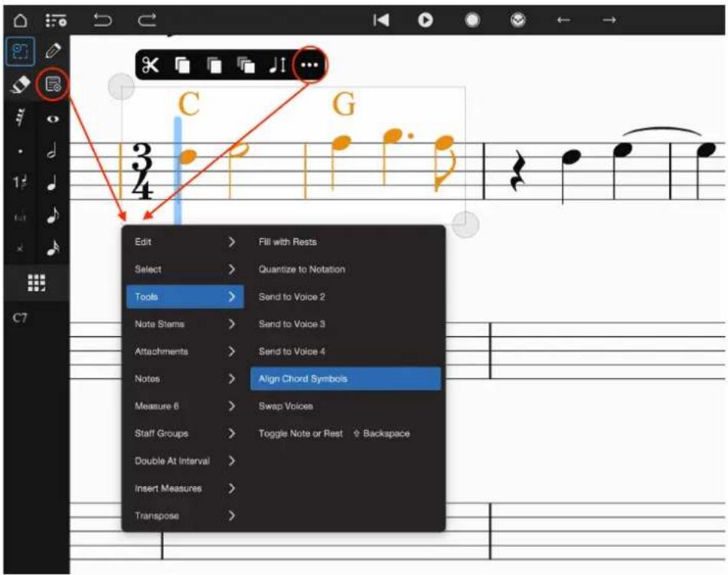
Task: Click the 1 with sharp palette icon
Action: pos(20,182)
